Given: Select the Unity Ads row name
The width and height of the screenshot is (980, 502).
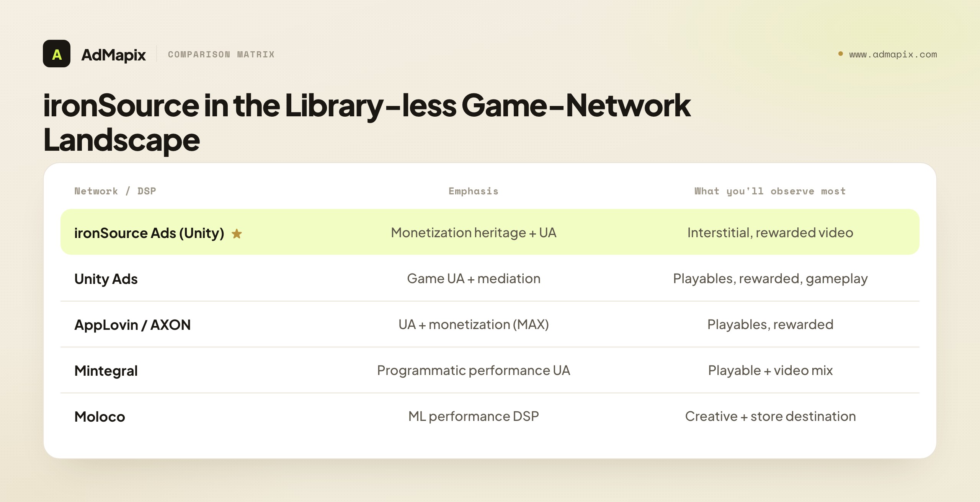Looking at the screenshot, I should pyautogui.click(x=106, y=279).
